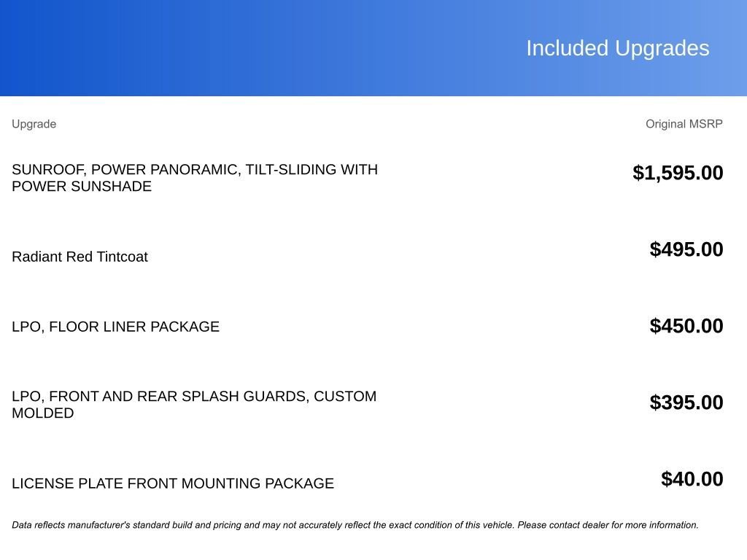This screenshot has width=747, height=560.
Task: Click the sunroof power panoramic upgrade description
Action: [195, 178]
